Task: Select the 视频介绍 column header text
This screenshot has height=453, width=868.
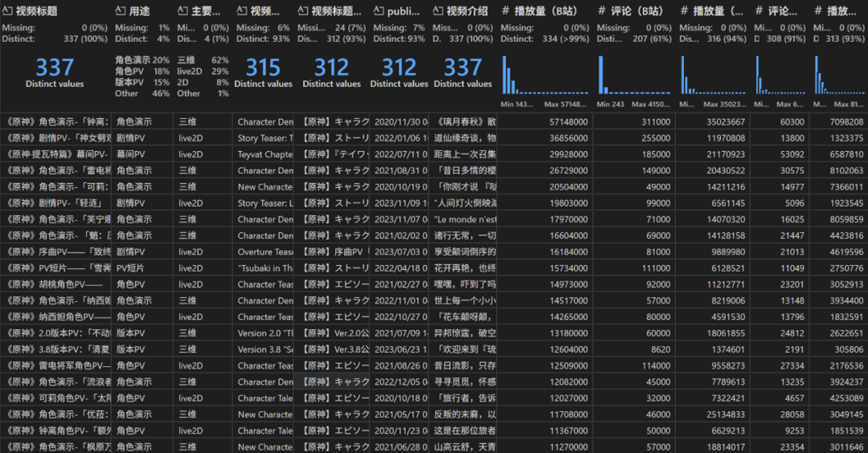Action: pos(467,11)
